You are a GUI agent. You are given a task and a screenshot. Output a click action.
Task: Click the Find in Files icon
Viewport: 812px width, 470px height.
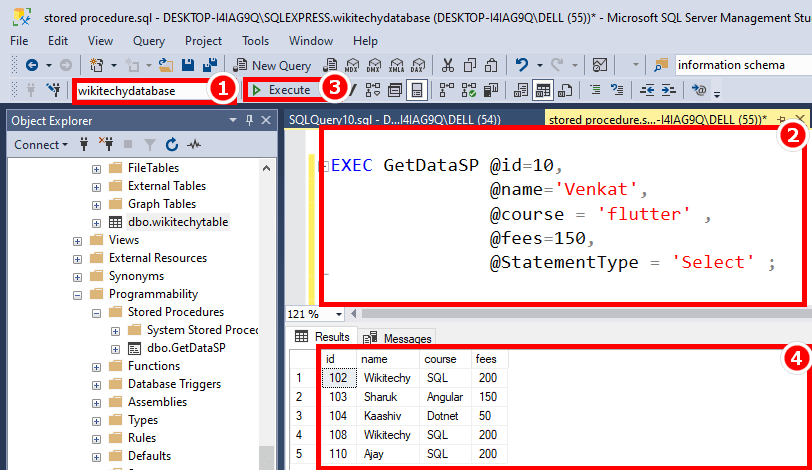coord(660,65)
